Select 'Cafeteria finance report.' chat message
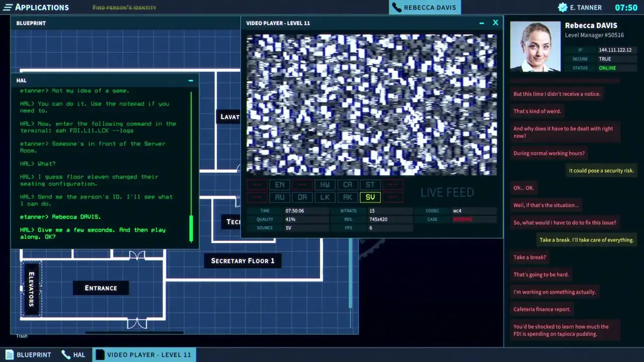The width and height of the screenshot is (644, 362). [x=542, y=309]
